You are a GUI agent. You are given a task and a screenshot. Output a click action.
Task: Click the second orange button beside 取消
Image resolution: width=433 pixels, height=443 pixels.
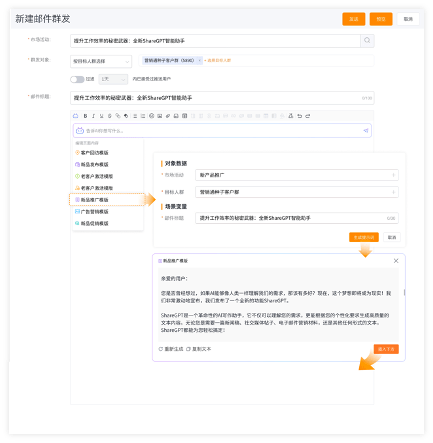[381, 19]
